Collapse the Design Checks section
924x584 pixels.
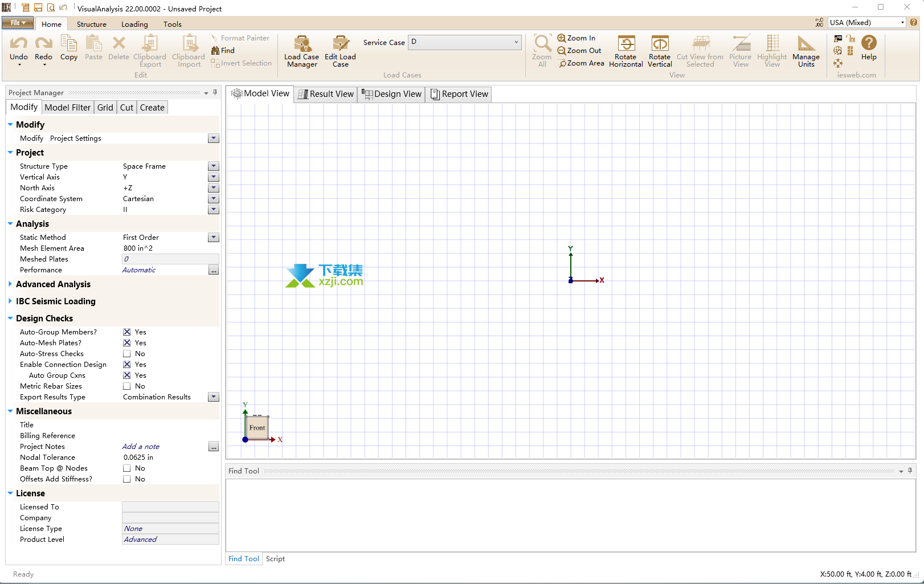pyautogui.click(x=10, y=318)
